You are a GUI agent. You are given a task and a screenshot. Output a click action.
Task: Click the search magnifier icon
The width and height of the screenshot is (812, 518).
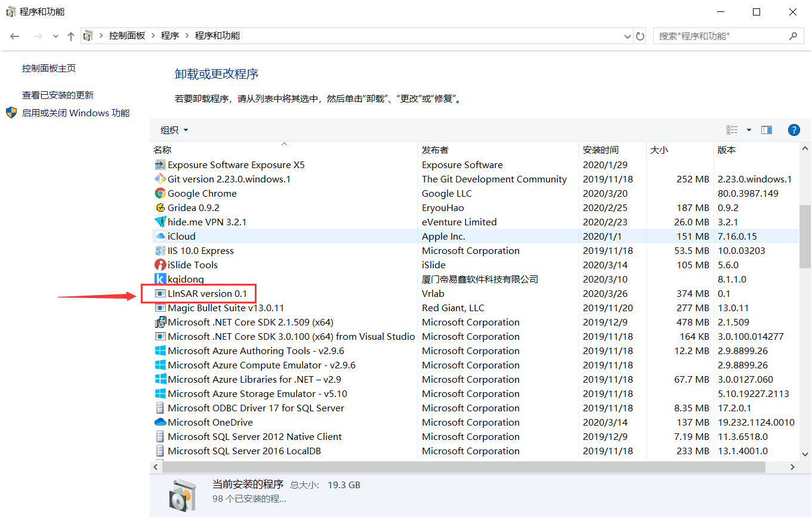tap(793, 36)
